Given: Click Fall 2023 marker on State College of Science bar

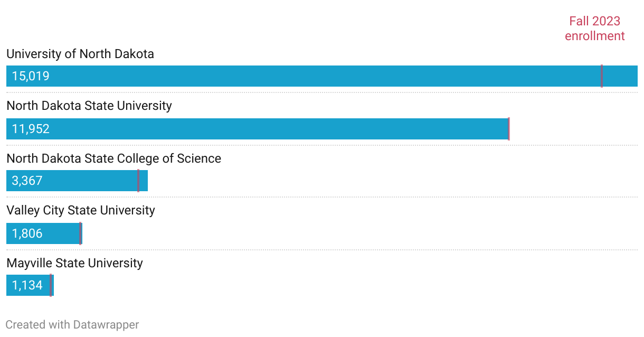Looking at the screenshot, I should click(x=138, y=181).
